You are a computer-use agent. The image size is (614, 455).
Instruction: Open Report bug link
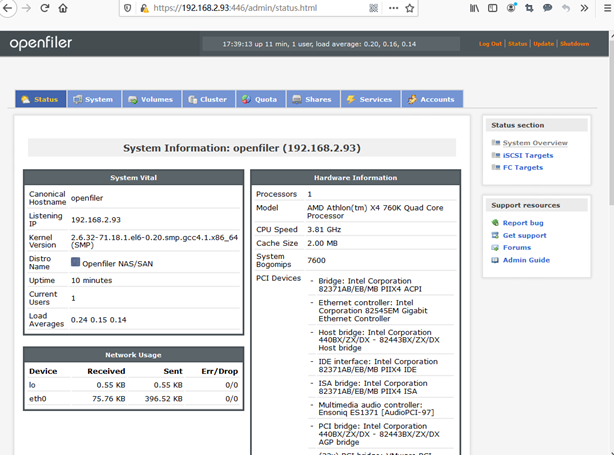[523, 223]
